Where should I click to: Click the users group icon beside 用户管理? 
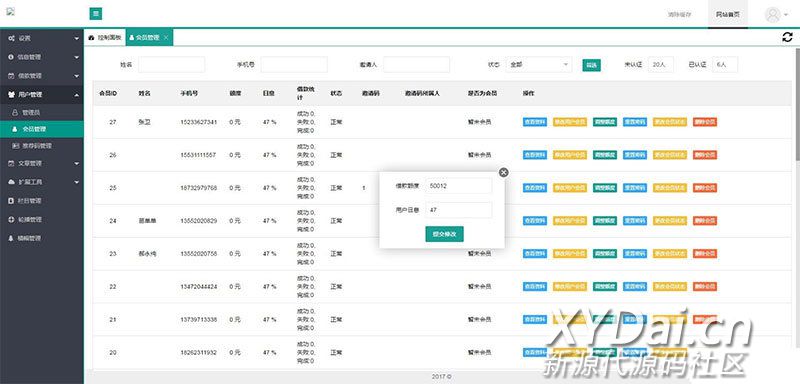coord(11,94)
